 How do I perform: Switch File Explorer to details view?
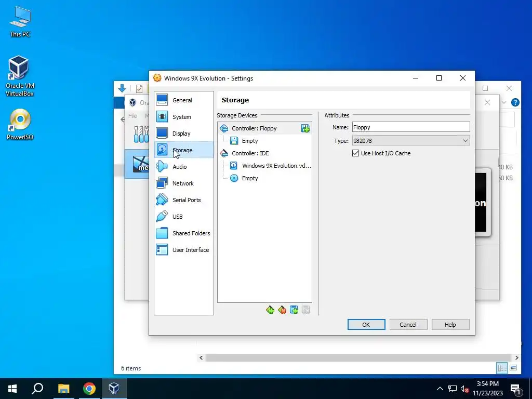tap(502, 368)
